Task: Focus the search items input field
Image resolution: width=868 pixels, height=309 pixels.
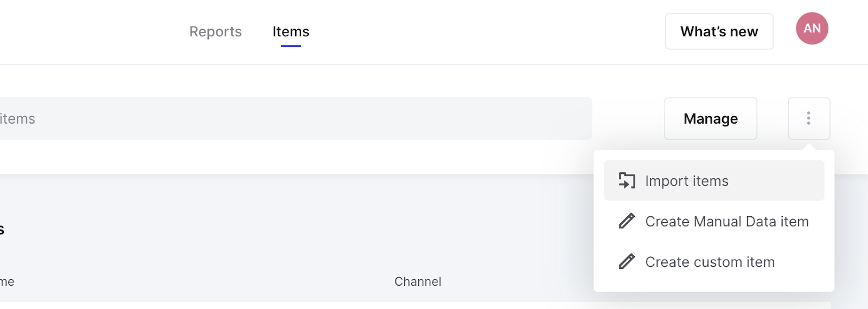Action: point(296,118)
